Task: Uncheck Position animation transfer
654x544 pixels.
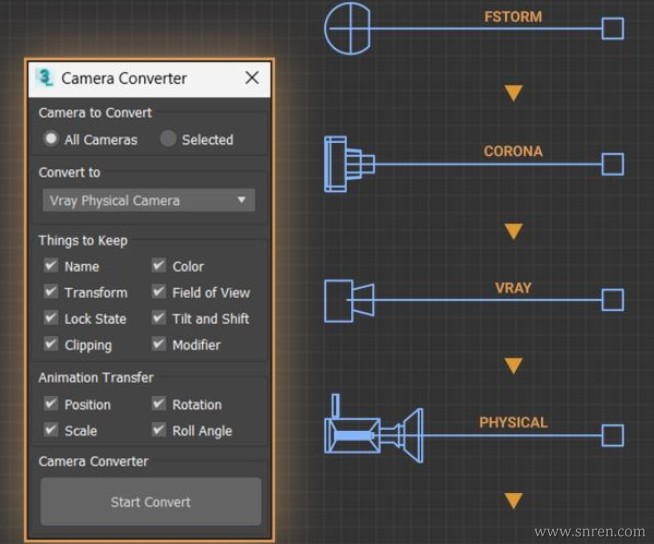Action: [x=51, y=404]
